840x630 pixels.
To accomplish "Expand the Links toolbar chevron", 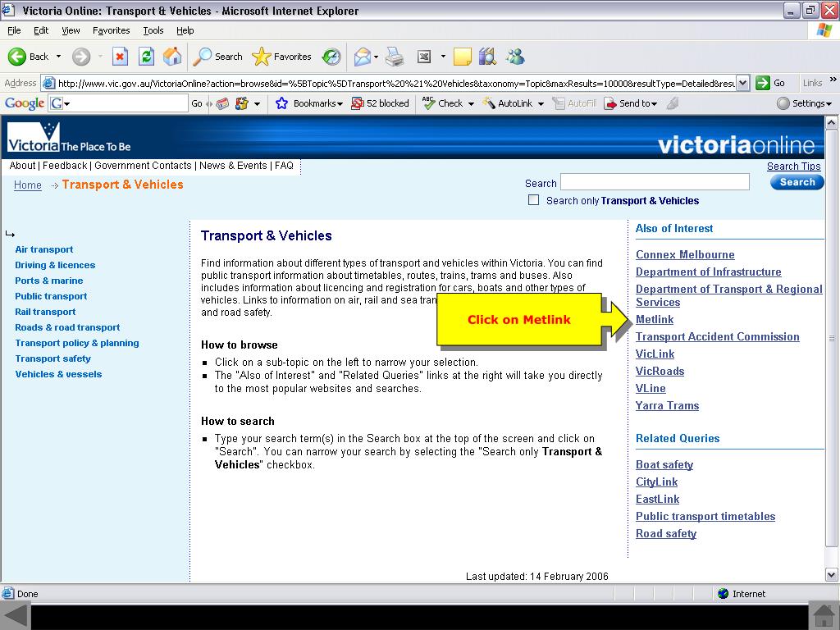I will pyautogui.click(x=833, y=80).
